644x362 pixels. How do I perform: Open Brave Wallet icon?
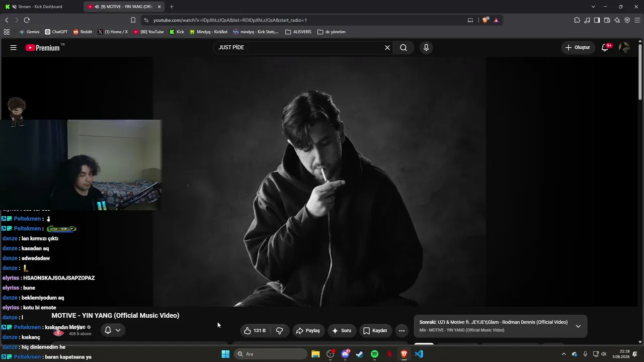point(607,20)
